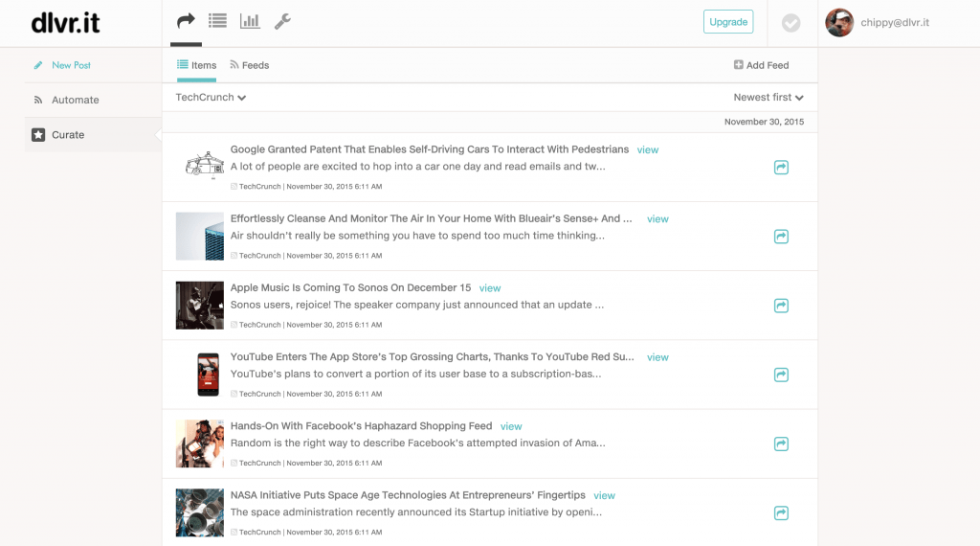Click view link for Google Granted Patent

point(648,150)
